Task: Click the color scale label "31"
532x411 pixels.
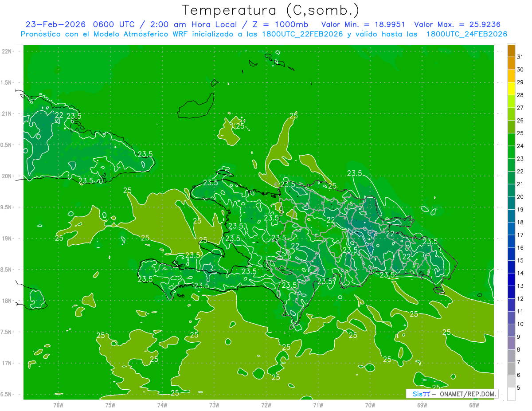Action: pyautogui.click(x=520, y=57)
